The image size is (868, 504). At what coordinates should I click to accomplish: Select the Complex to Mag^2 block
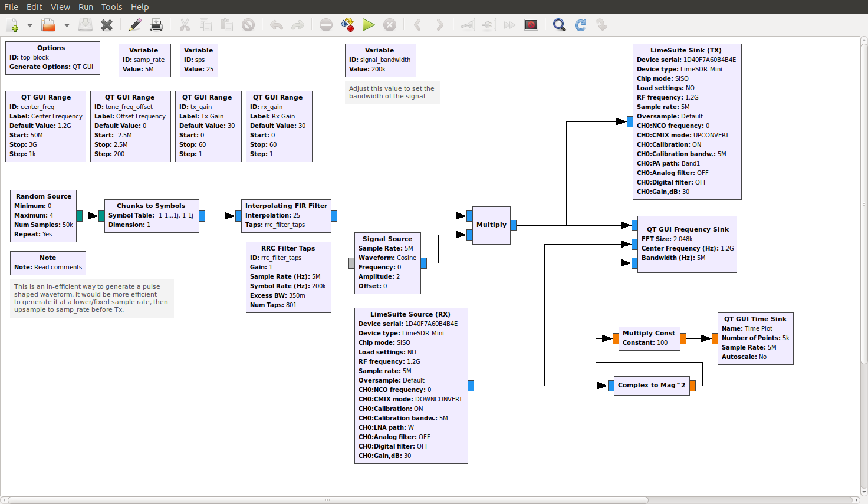pyautogui.click(x=652, y=386)
